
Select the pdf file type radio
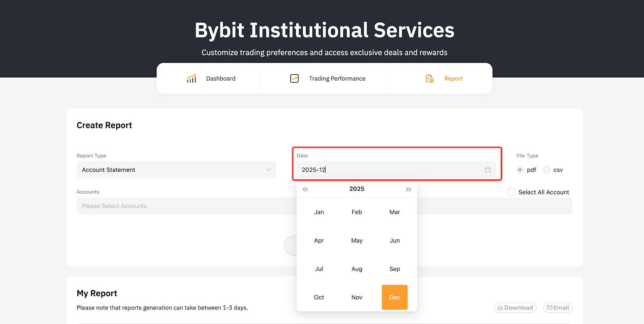click(x=520, y=170)
